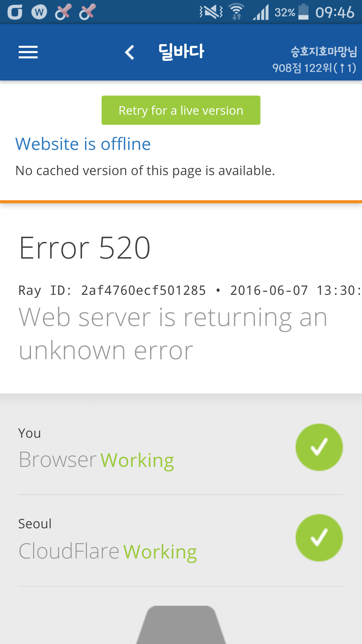Tap the vibrate mute status icon
Image resolution: width=362 pixels, height=644 pixels.
[x=211, y=12]
